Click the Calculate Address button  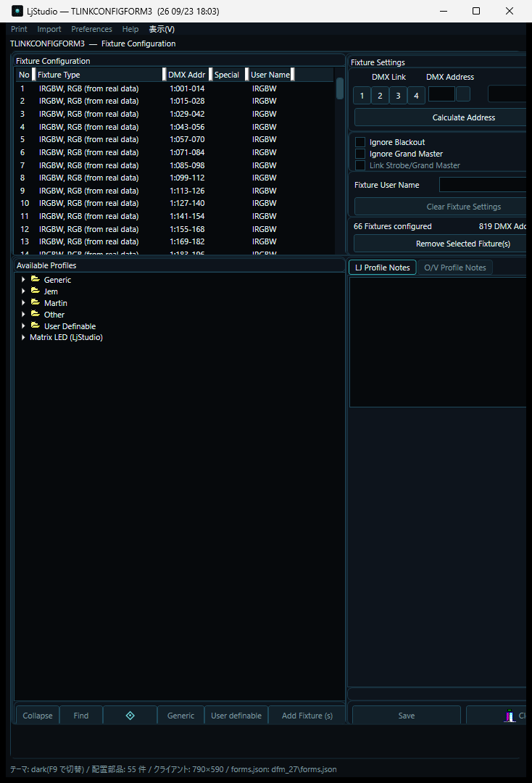point(441,117)
